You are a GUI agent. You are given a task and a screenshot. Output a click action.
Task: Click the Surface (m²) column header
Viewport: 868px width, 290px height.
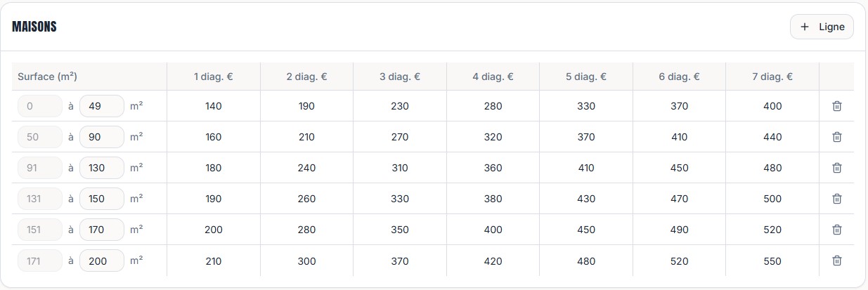(x=47, y=77)
